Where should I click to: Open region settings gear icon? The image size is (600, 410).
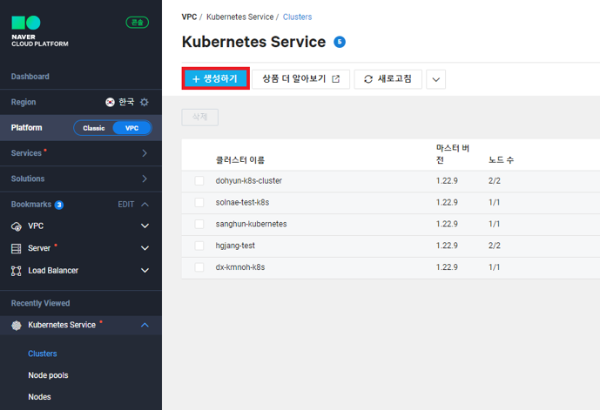(144, 102)
